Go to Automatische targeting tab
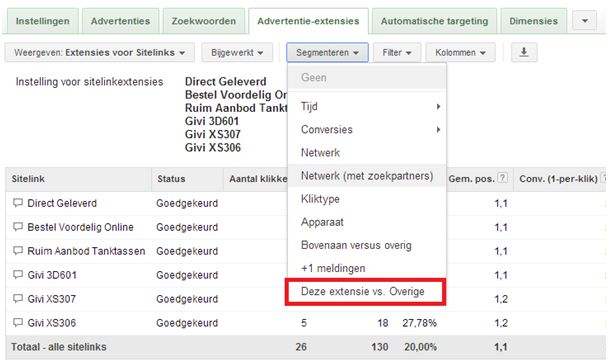 coord(434,21)
